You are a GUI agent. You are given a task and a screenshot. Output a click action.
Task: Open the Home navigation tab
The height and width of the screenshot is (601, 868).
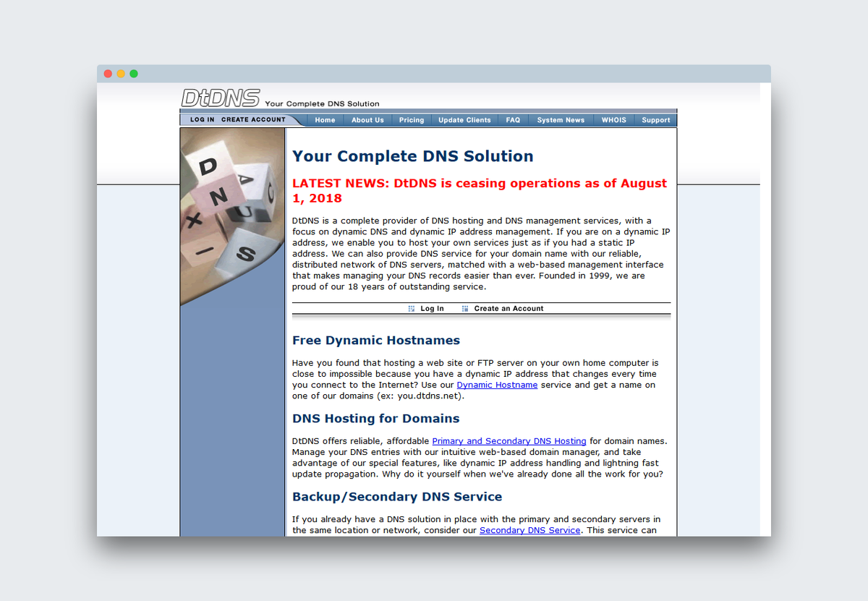325,120
